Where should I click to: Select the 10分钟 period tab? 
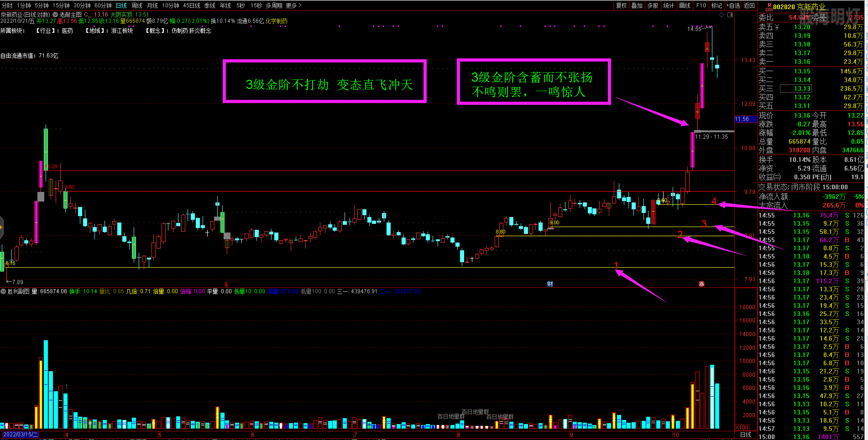coord(171,5)
